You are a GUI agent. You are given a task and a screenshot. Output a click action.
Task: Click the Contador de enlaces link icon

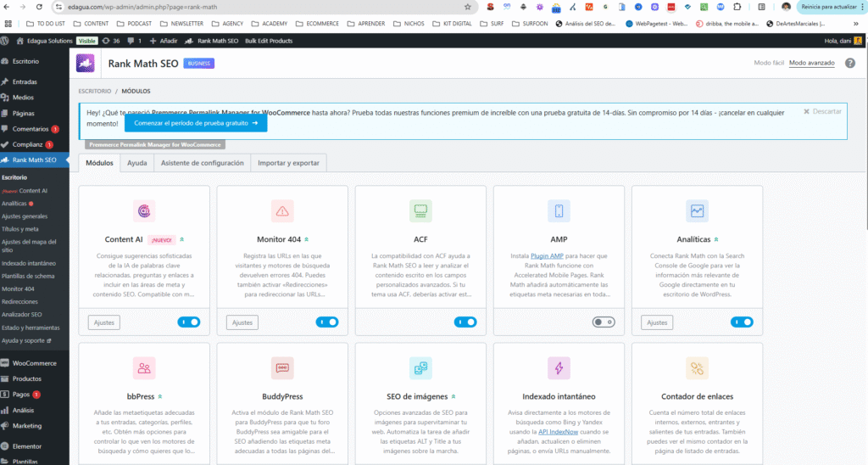point(697,367)
